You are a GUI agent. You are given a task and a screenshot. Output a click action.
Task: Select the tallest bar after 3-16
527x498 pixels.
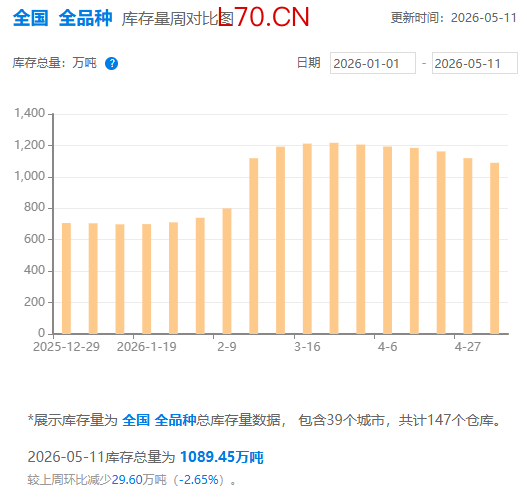pos(334,239)
